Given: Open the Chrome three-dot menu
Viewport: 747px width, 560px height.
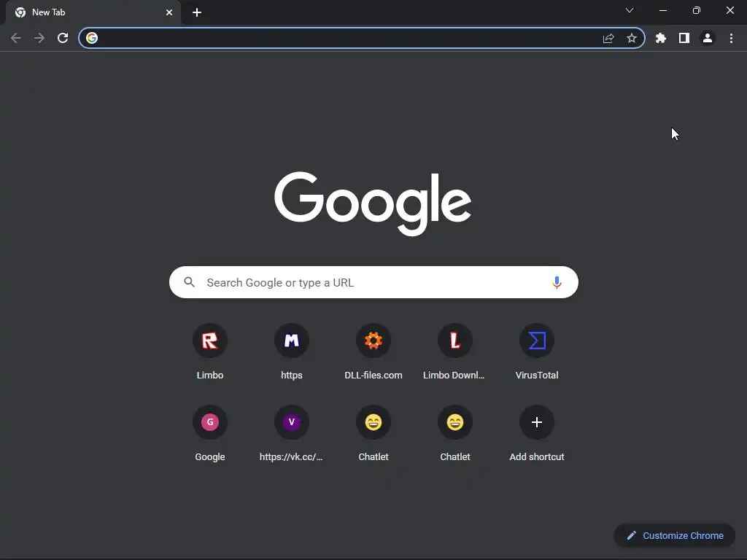Looking at the screenshot, I should coord(731,38).
